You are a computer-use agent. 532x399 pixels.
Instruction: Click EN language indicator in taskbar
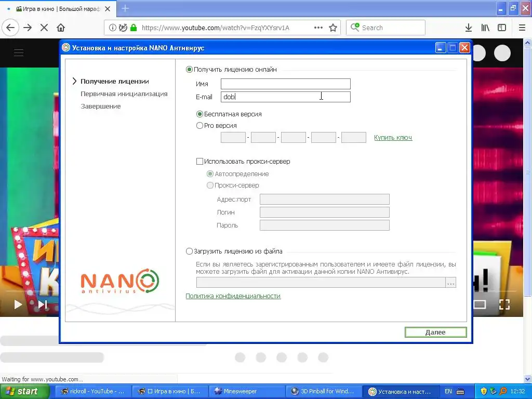coord(448,391)
